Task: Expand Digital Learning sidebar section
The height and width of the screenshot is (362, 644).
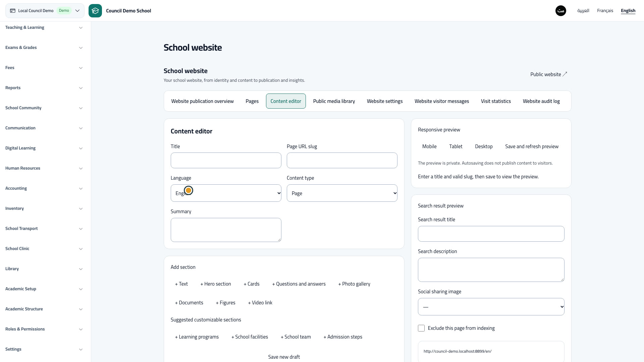Action: (x=44, y=148)
